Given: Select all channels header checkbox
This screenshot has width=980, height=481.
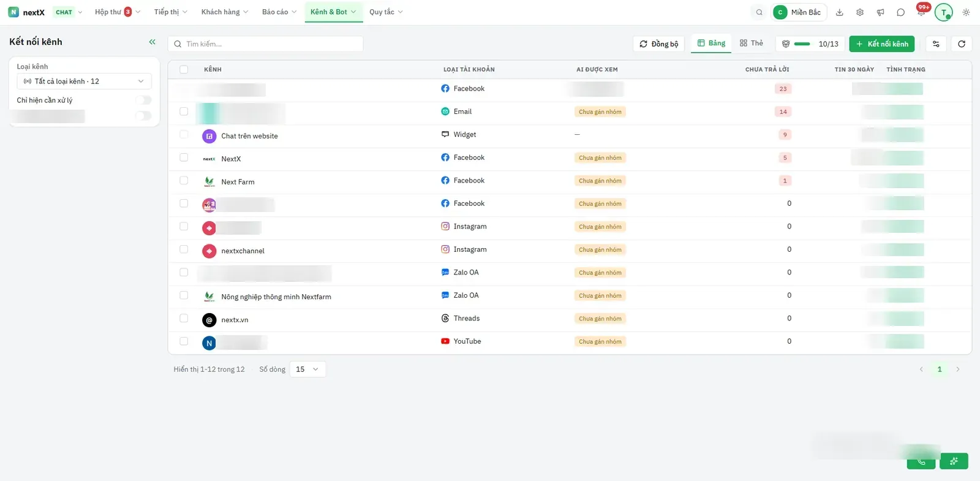Looking at the screenshot, I should pos(184,69).
